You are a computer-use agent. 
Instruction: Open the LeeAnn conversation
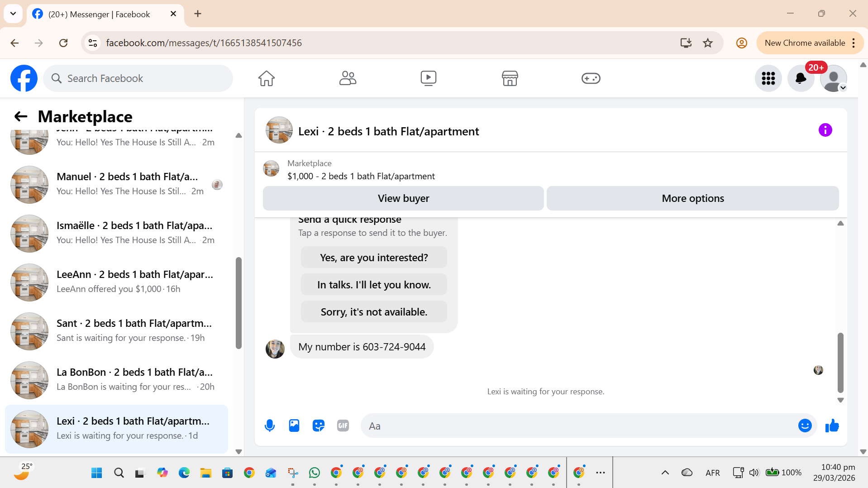click(x=117, y=282)
